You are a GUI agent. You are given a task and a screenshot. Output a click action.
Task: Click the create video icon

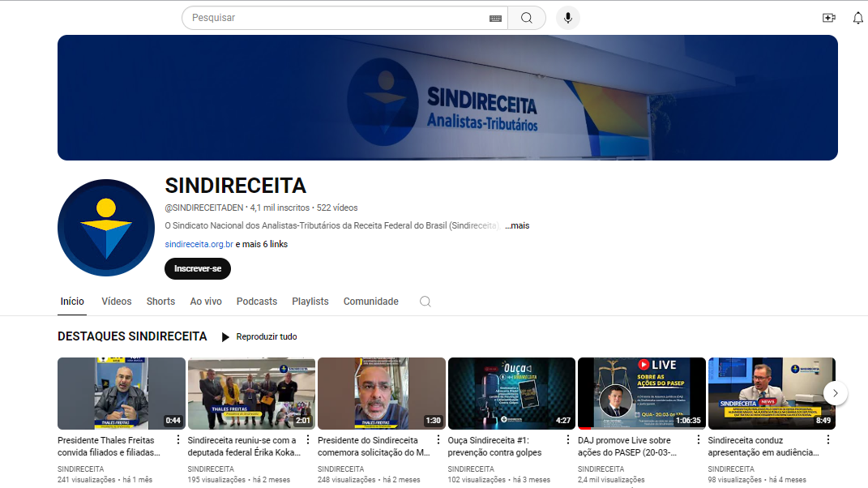click(828, 18)
